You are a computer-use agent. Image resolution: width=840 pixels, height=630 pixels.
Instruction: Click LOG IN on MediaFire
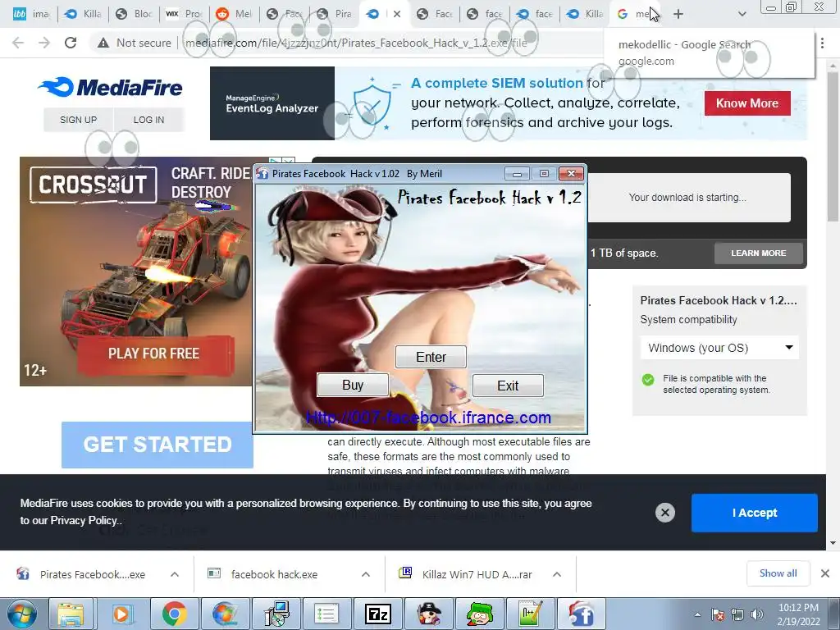[149, 120]
